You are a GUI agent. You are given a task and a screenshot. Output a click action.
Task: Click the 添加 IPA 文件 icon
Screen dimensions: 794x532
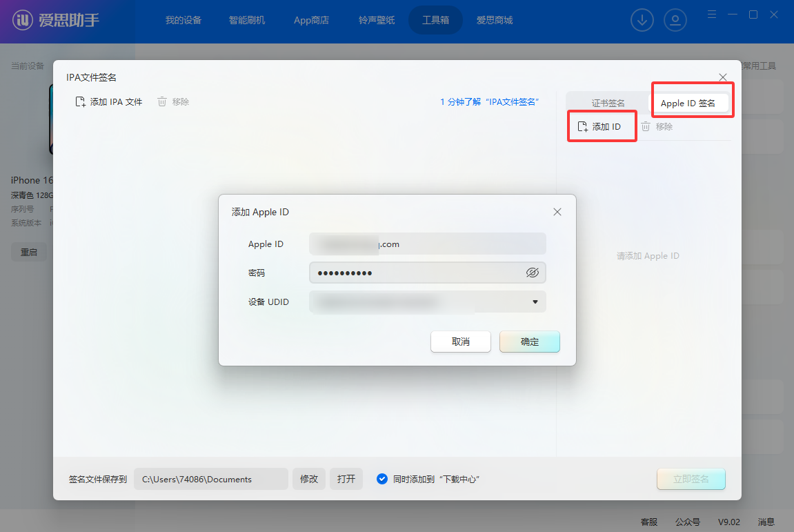[80, 101]
